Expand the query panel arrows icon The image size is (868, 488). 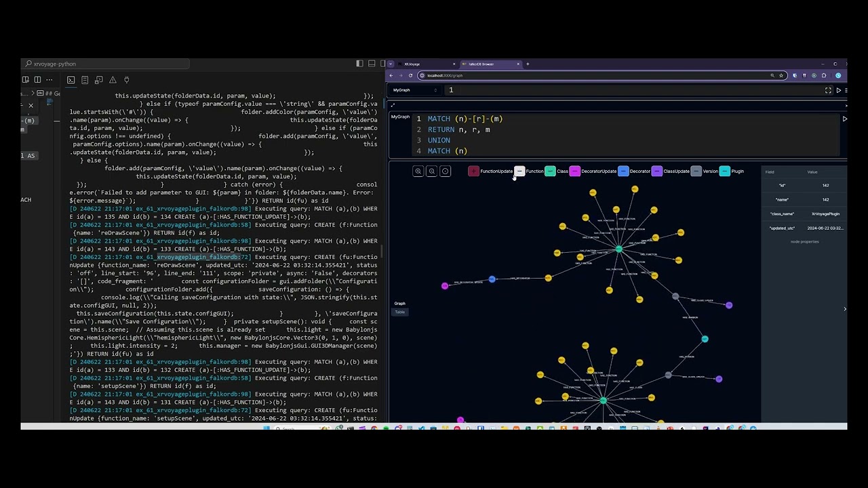click(x=393, y=105)
